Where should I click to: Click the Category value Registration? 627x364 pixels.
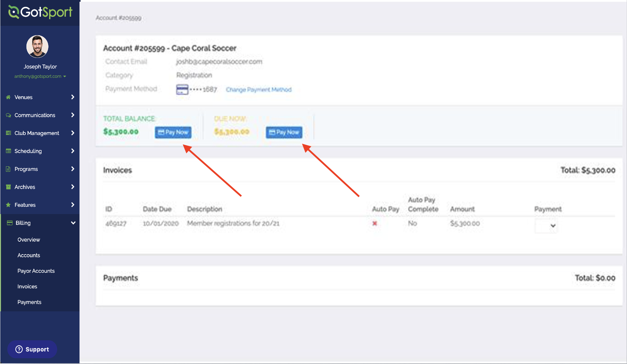tap(194, 75)
